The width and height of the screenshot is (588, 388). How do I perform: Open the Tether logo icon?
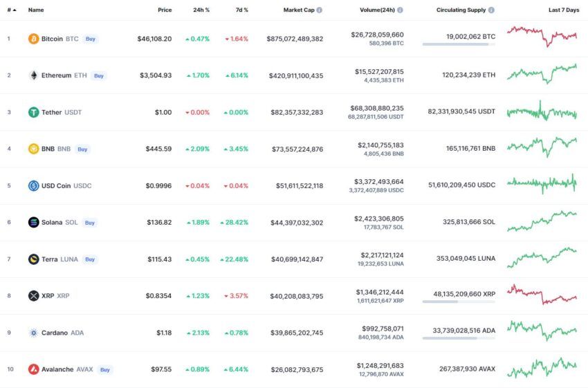[x=33, y=112]
